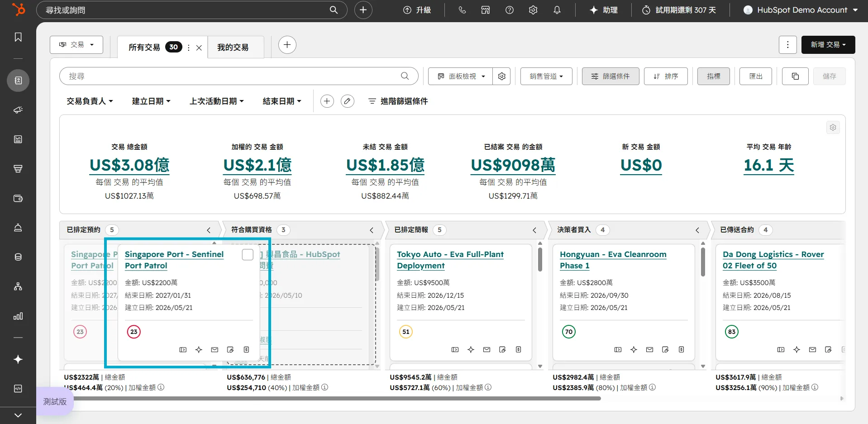This screenshot has width=868, height=424.
Task: Open the commerce wallet sidebar icon
Action: [18, 198]
